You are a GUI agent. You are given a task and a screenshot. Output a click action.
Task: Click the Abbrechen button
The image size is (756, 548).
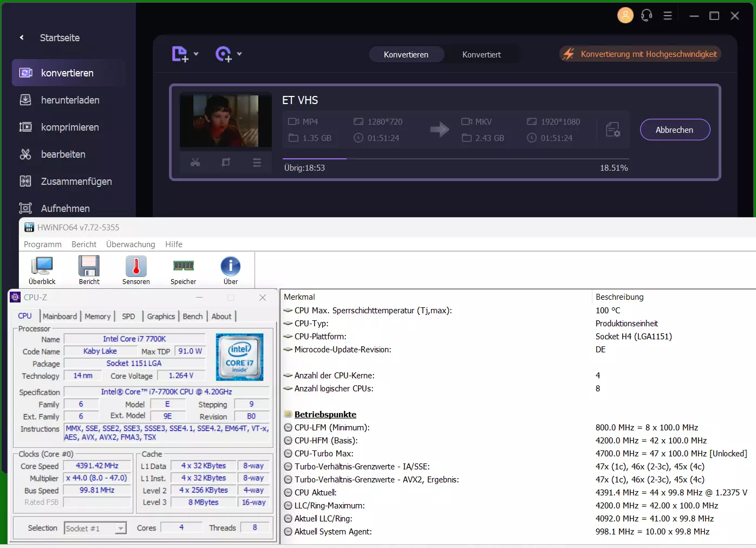[675, 130]
